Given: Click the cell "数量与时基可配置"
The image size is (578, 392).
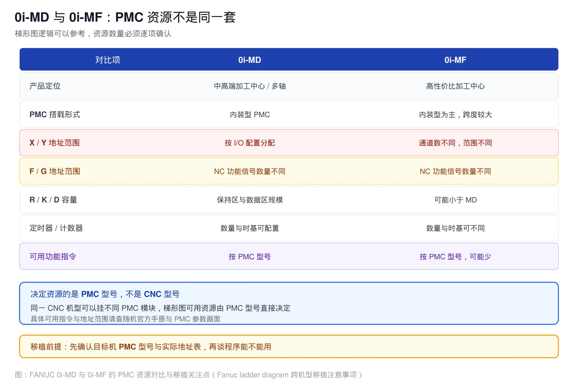Looking at the screenshot, I should click(250, 228).
